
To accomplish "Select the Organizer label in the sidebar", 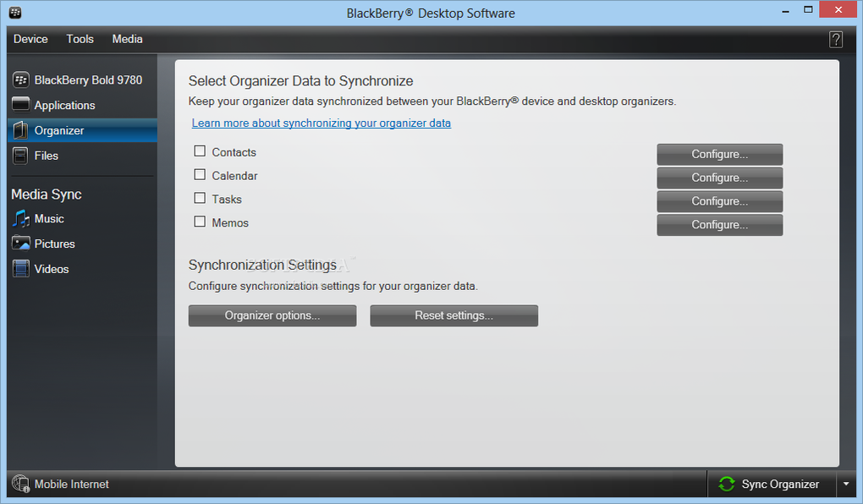I will (59, 131).
